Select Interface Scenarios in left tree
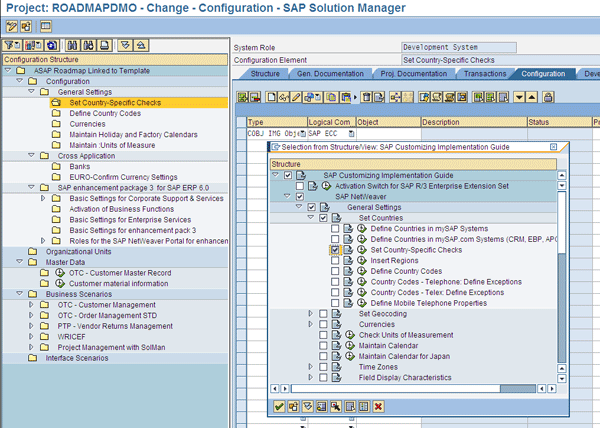The image size is (600, 428). point(77,358)
